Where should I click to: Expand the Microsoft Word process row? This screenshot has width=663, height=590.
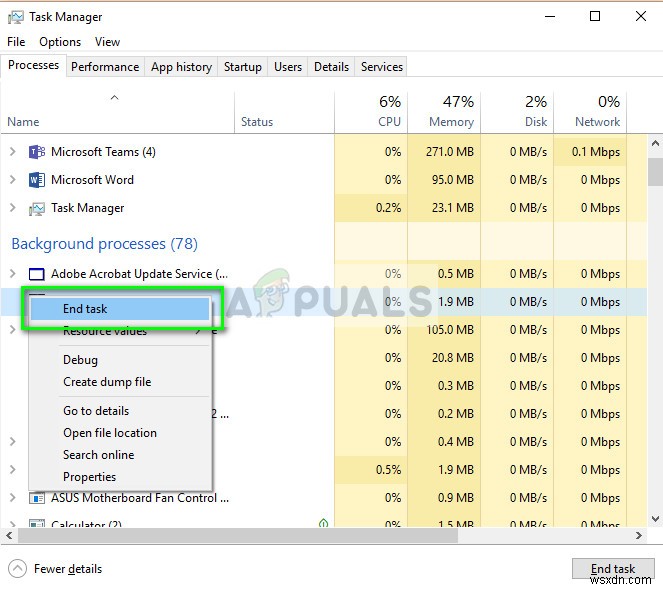coord(13,180)
